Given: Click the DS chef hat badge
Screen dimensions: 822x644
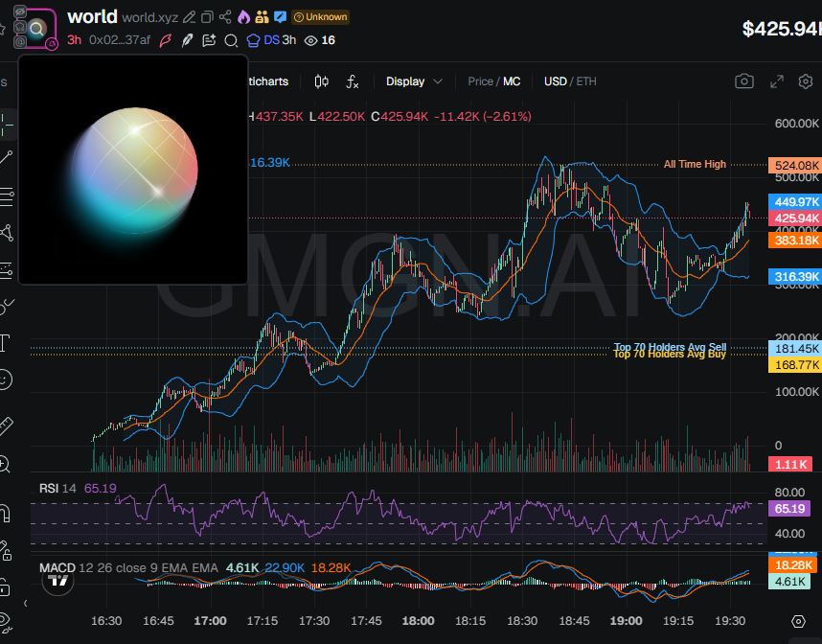Looking at the screenshot, I should [263, 40].
